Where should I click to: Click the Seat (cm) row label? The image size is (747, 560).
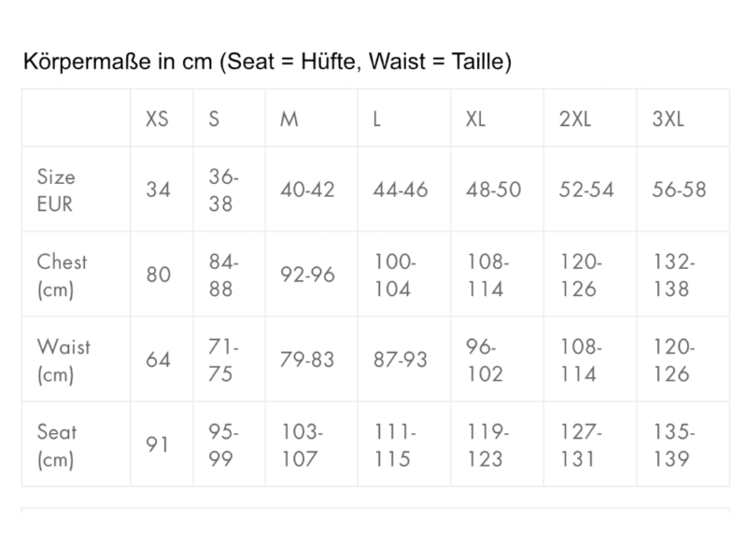[57, 445]
